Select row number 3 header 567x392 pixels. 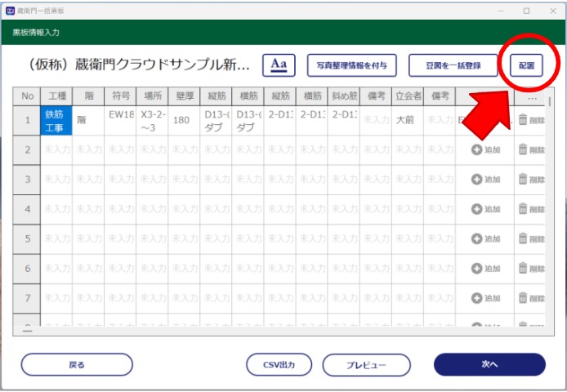27,180
